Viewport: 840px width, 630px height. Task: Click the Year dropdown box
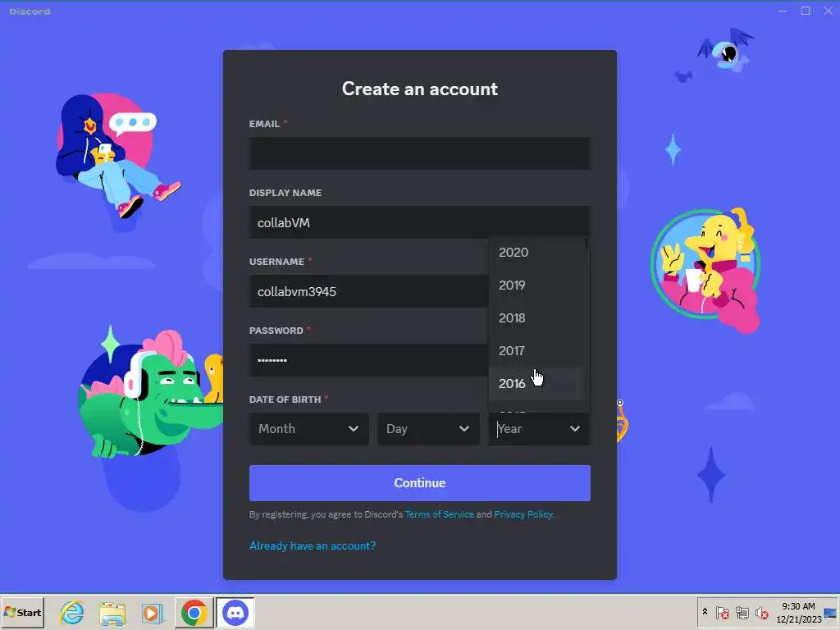click(x=539, y=428)
